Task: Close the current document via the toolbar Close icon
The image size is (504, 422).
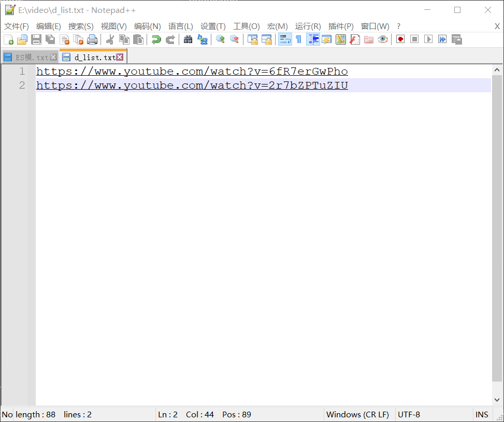Action: (x=64, y=39)
